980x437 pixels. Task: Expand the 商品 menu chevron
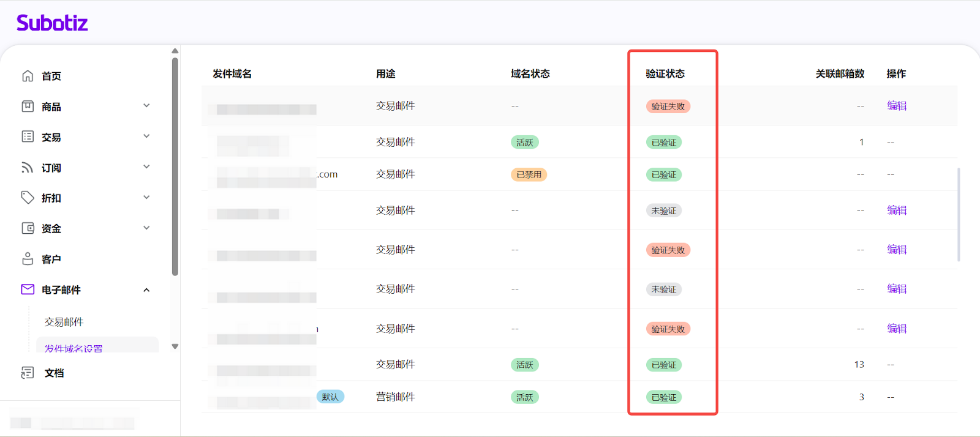click(146, 106)
